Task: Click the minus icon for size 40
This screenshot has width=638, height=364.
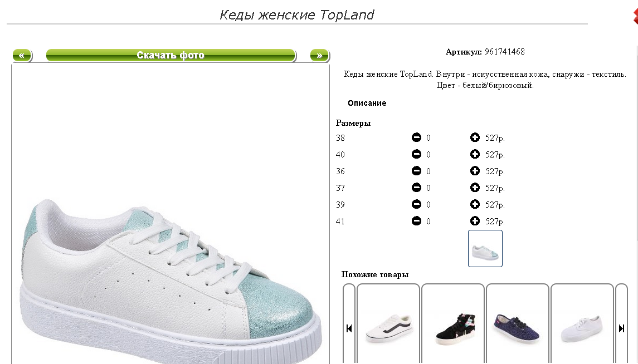Action: pos(416,154)
